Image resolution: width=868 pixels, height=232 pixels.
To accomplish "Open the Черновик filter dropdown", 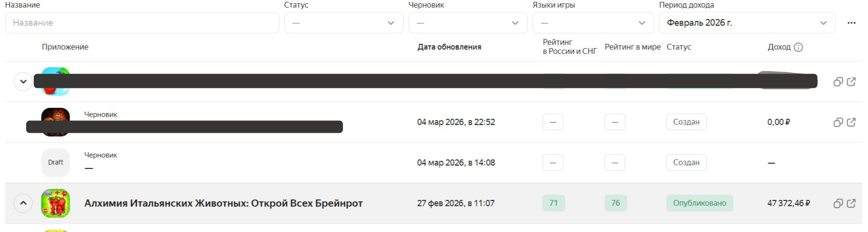I will click(x=467, y=23).
